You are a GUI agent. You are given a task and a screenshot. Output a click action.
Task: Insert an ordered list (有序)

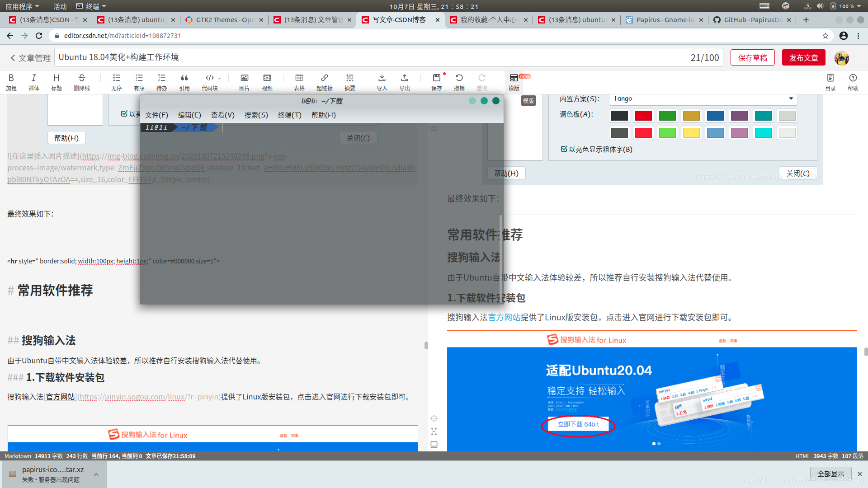[x=139, y=82]
